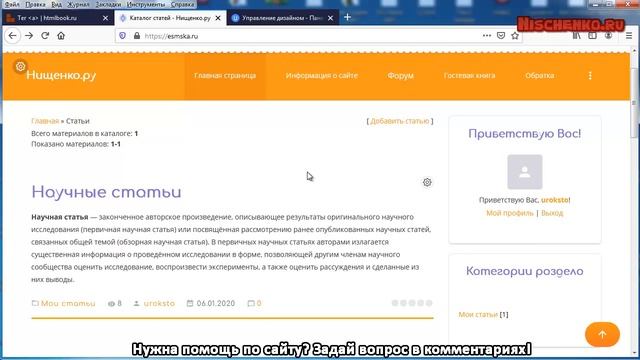Open the Firefox library icon
This screenshot has width=640, height=360.
[576, 36]
